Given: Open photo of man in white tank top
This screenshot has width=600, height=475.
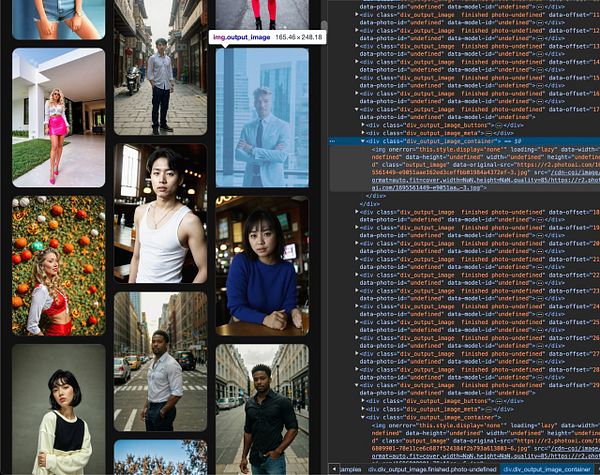Looking at the screenshot, I should [x=160, y=214].
